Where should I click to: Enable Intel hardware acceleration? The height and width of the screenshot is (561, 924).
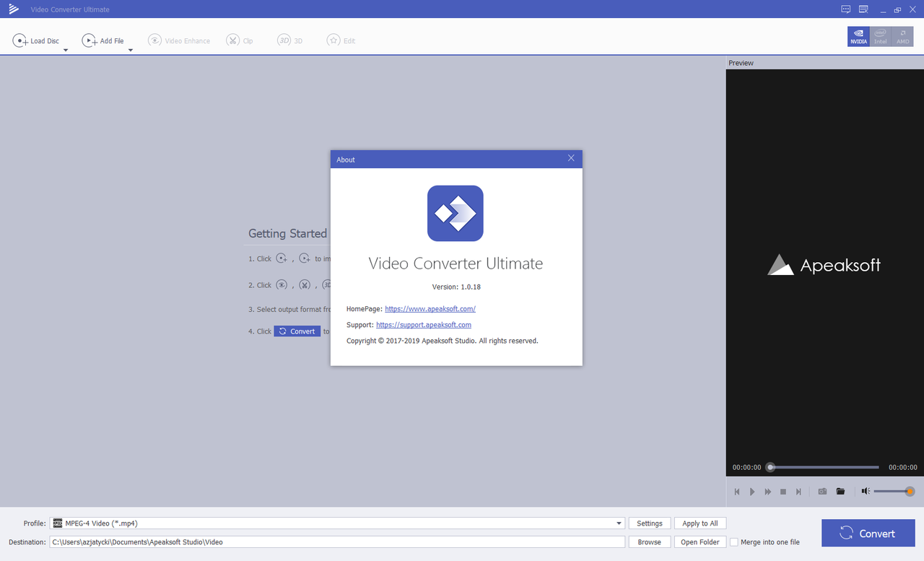point(881,37)
